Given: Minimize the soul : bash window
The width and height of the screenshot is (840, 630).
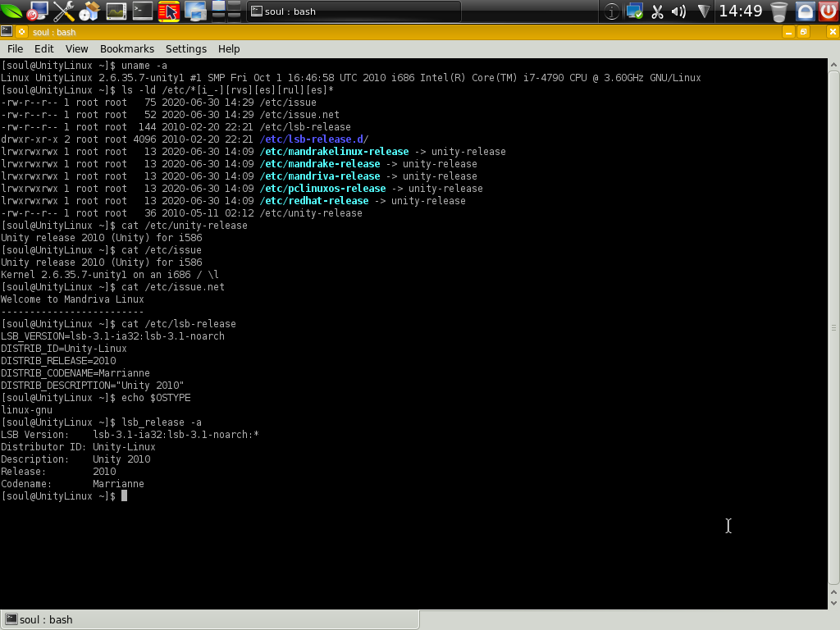Looking at the screenshot, I should pos(788,32).
